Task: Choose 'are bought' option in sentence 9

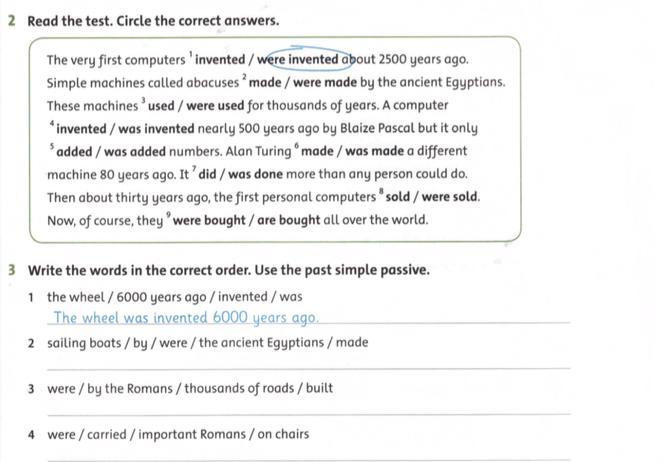Action: [288, 220]
